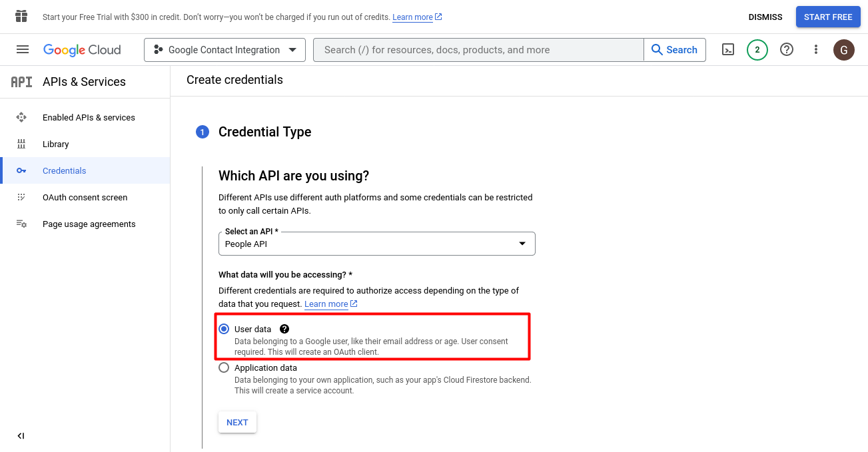Expand the Select an API dropdown
This screenshot has height=452, width=868.
coord(376,244)
